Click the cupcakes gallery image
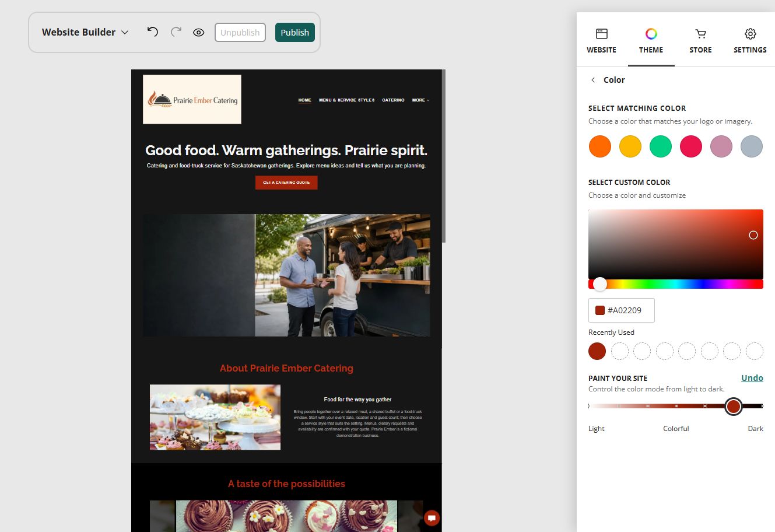 point(286,516)
